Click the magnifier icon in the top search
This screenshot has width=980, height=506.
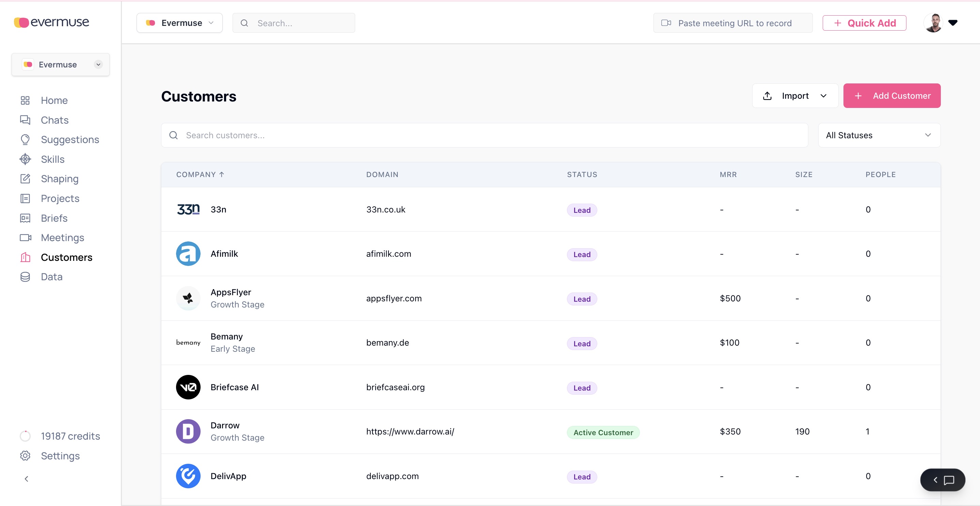coord(244,23)
